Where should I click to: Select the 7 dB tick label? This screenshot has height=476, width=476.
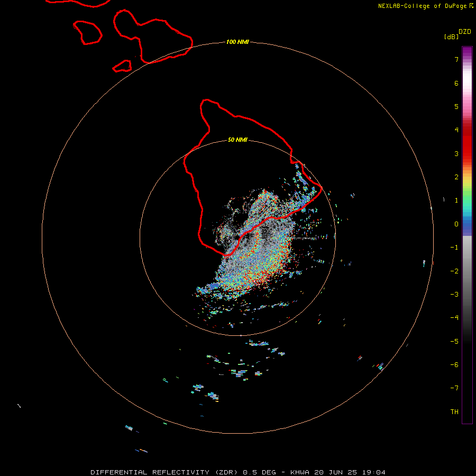456,59
